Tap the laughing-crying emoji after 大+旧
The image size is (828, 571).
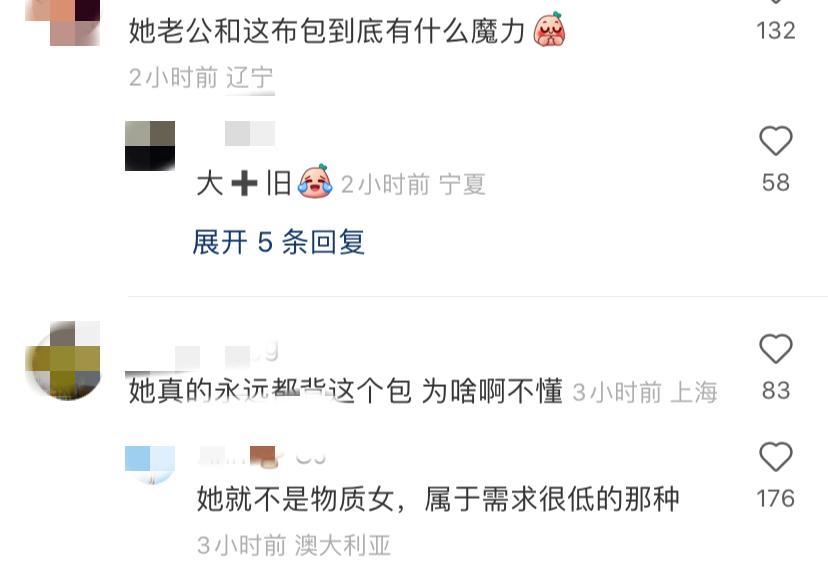click(315, 182)
